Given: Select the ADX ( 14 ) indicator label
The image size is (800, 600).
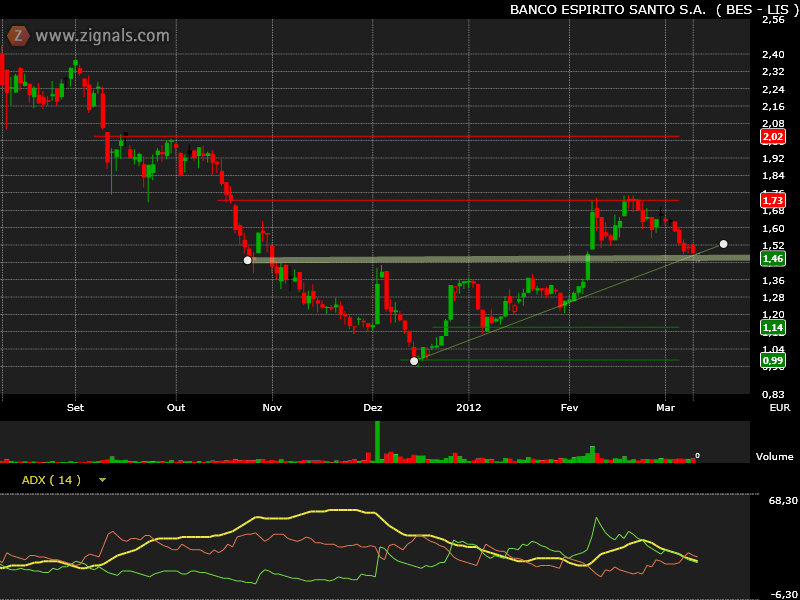Looking at the screenshot, I should 51,480.
